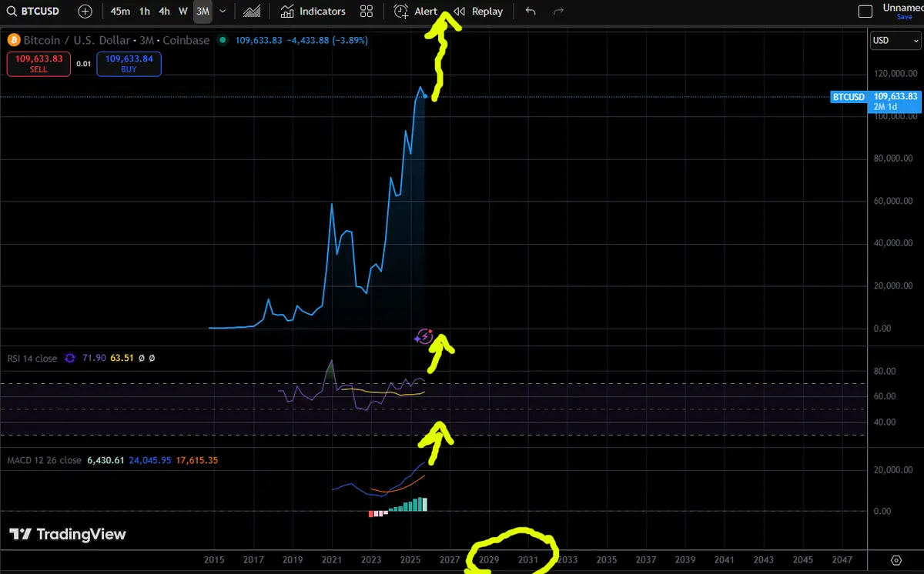Open the layout setup square icon

pyautogui.click(x=866, y=12)
